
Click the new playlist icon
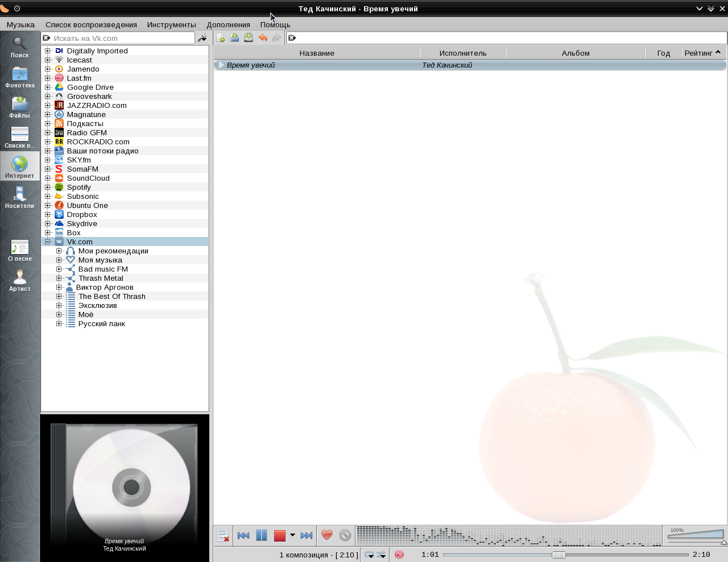coord(221,38)
